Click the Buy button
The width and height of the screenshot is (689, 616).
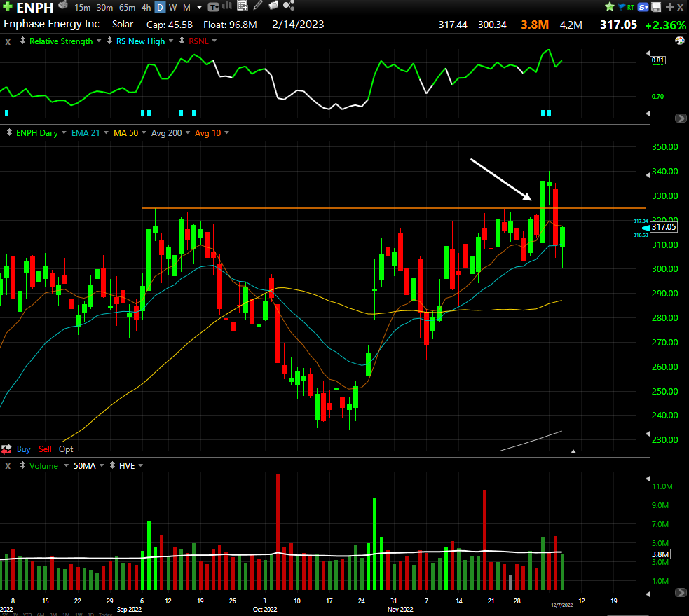pos(23,449)
